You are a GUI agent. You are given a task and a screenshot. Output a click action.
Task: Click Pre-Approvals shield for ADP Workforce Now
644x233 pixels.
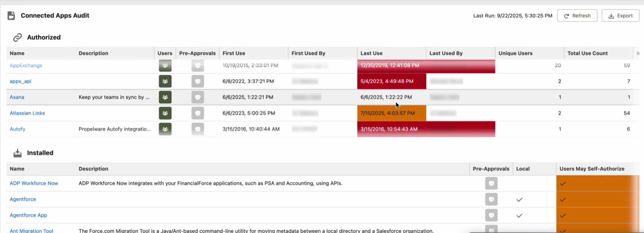point(491,183)
